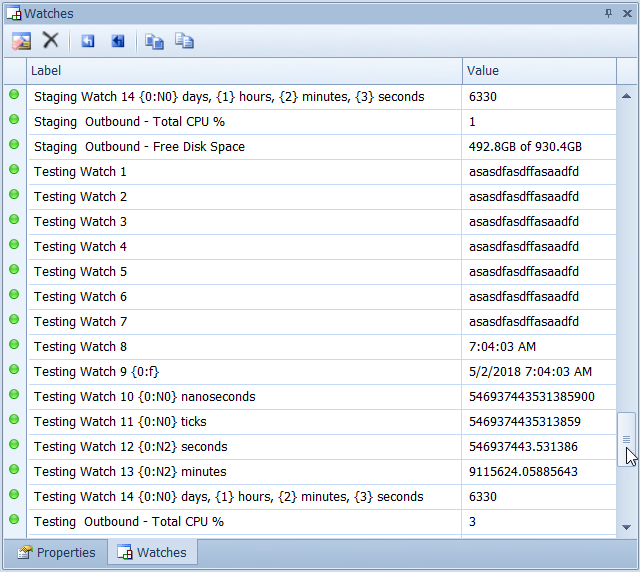
Task: Click the first blue arrow toolbar icon
Action: [x=88, y=41]
